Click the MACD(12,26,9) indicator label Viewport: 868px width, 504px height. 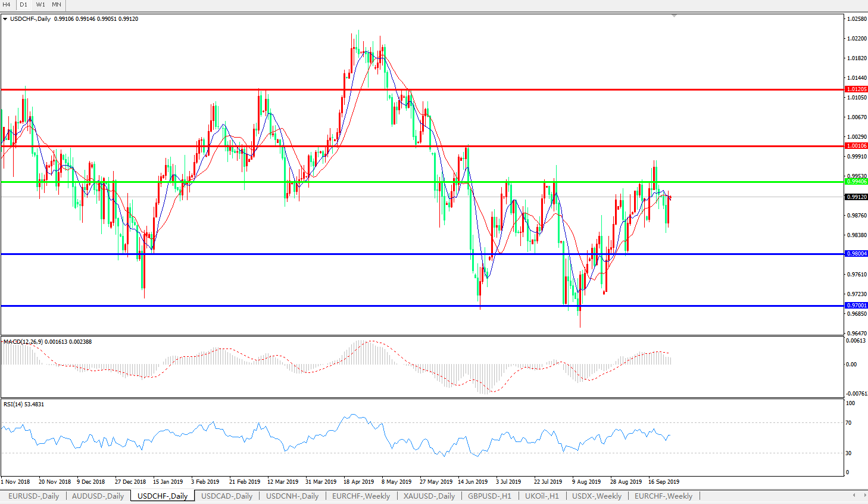pos(24,342)
